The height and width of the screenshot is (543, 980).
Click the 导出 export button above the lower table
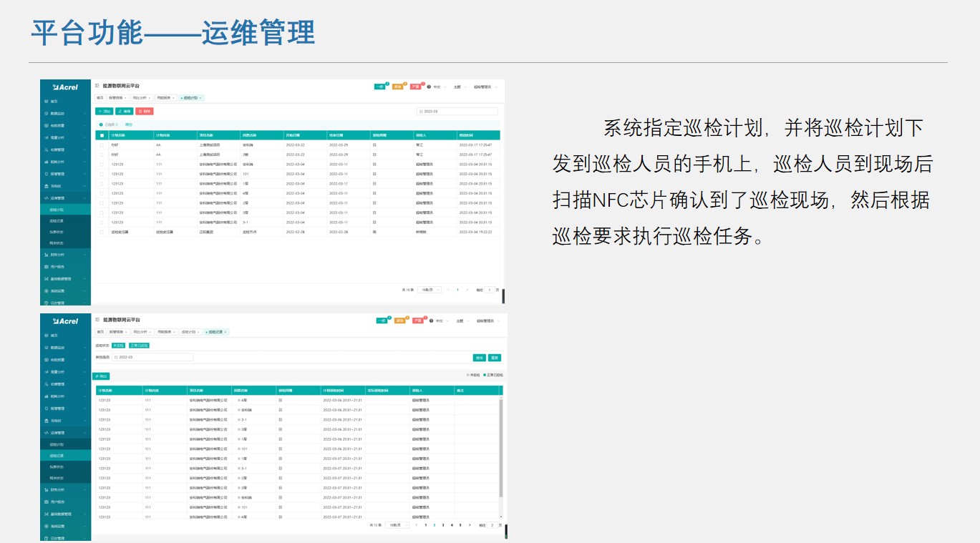point(101,376)
